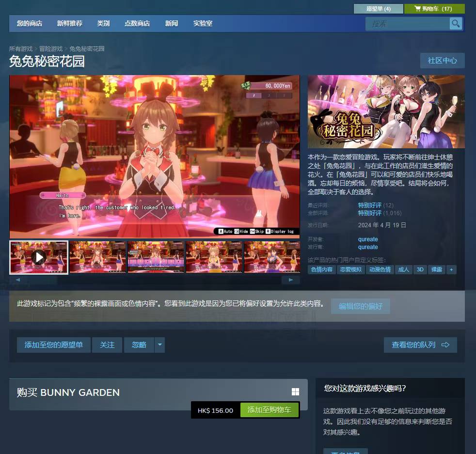Click 兔兔秘密花园 breadcrumb link
Viewport: 476px width, 454px height.
87,48
